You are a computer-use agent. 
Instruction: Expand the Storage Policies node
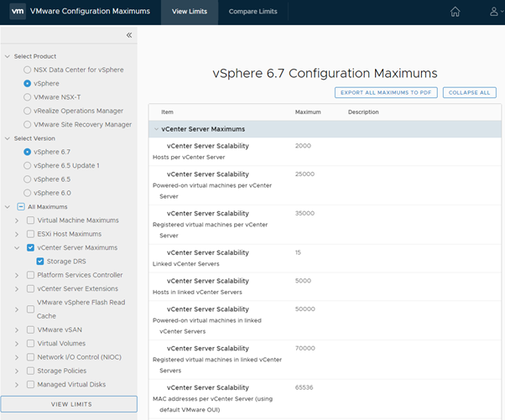(x=17, y=371)
